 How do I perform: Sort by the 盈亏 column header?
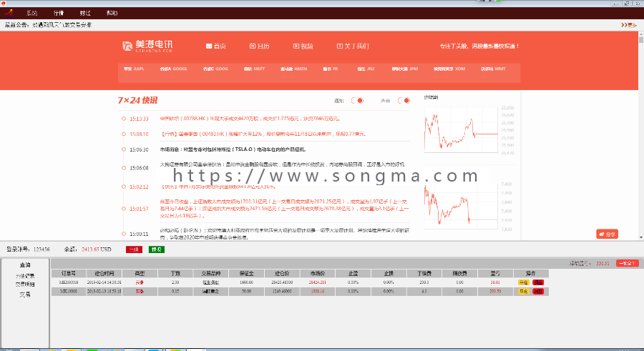495,273
